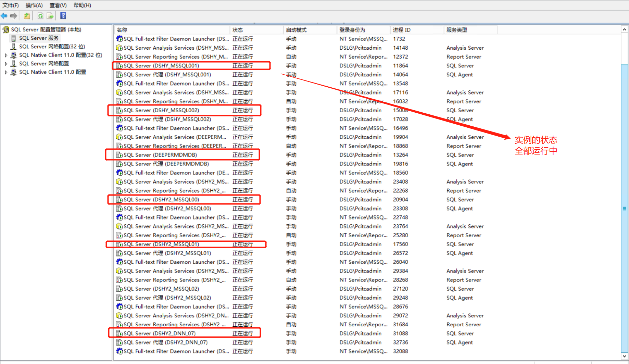
Task: Click the Refresh toolbar icon
Action: point(40,16)
